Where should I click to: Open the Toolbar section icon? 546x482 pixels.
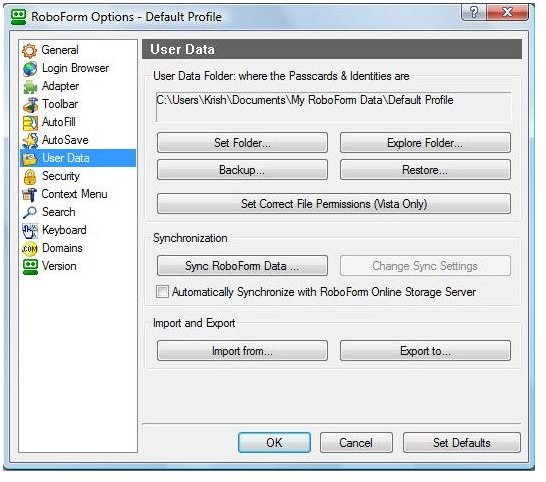point(30,104)
